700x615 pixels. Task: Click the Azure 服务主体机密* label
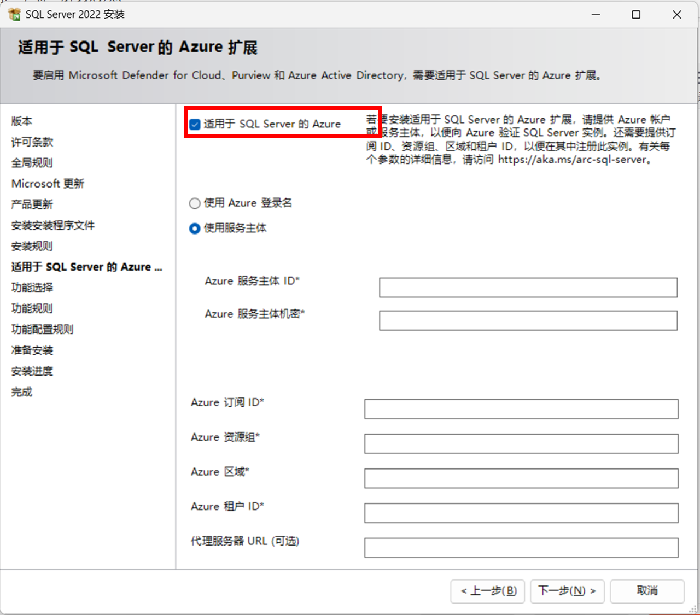point(255,314)
